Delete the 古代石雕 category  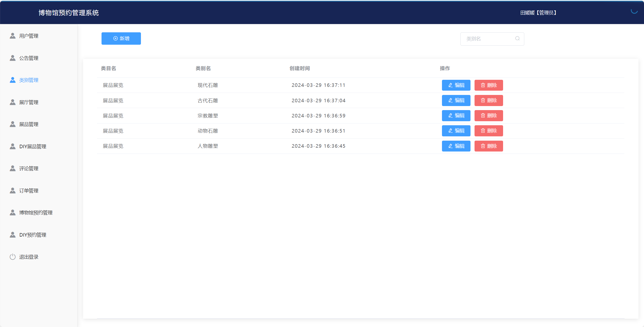point(488,100)
